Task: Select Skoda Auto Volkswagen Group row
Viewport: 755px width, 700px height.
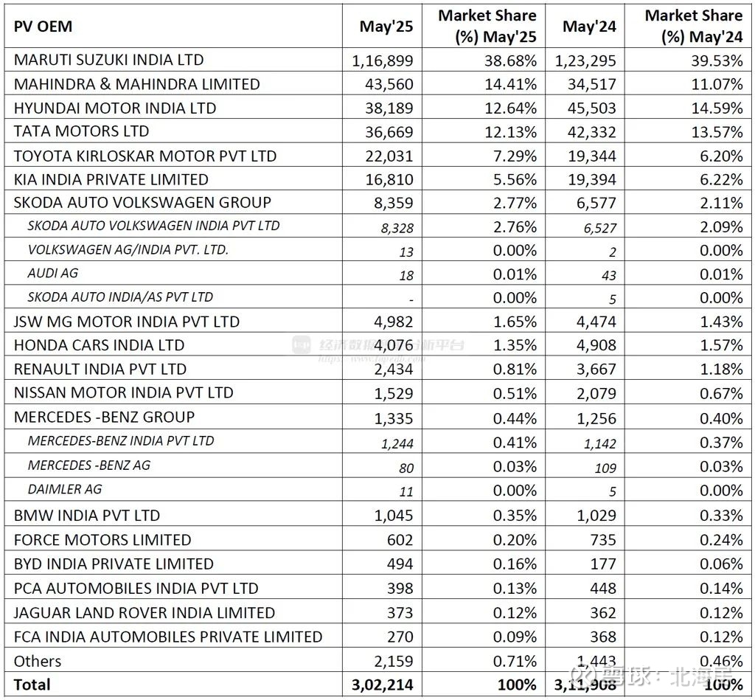Action: tap(142, 203)
